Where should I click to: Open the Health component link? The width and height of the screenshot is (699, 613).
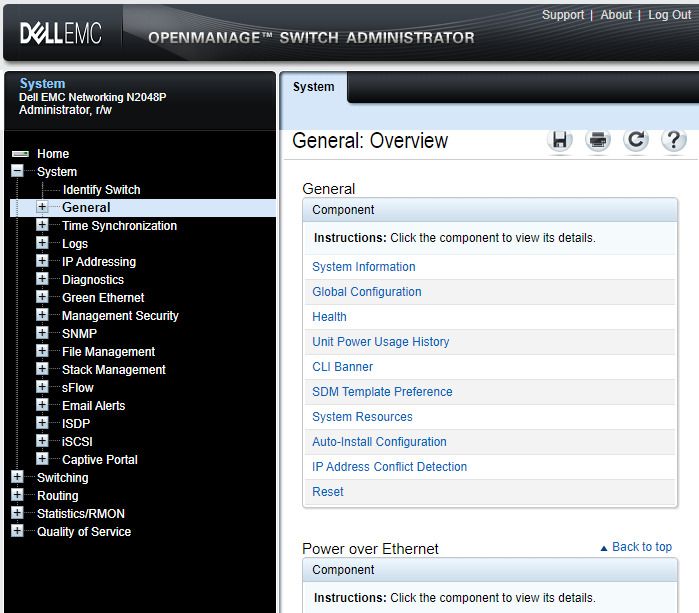click(x=329, y=317)
